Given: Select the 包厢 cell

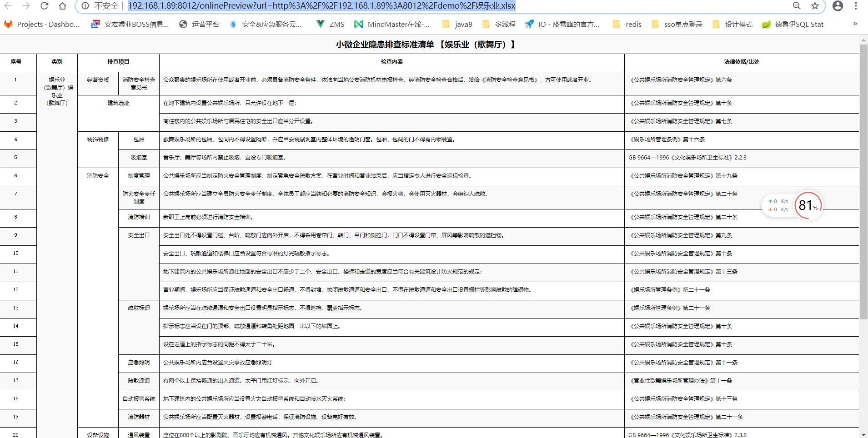Looking at the screenshot, I should (x=139, y=139).
